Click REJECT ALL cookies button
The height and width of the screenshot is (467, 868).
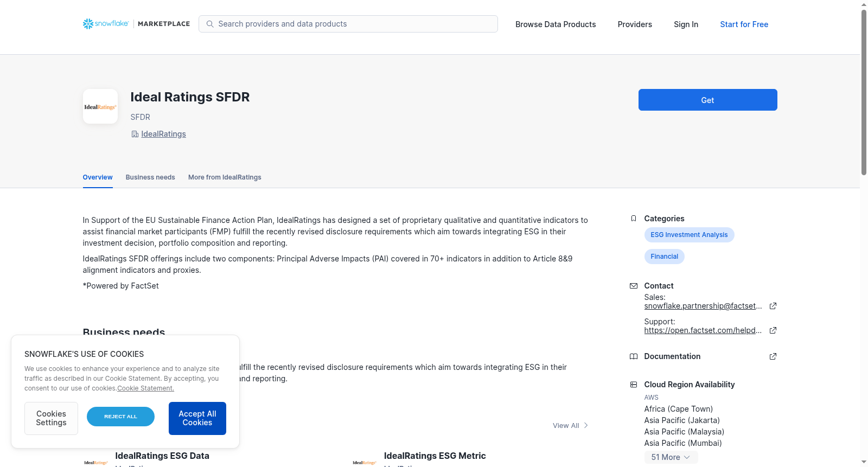click(120, 417)
